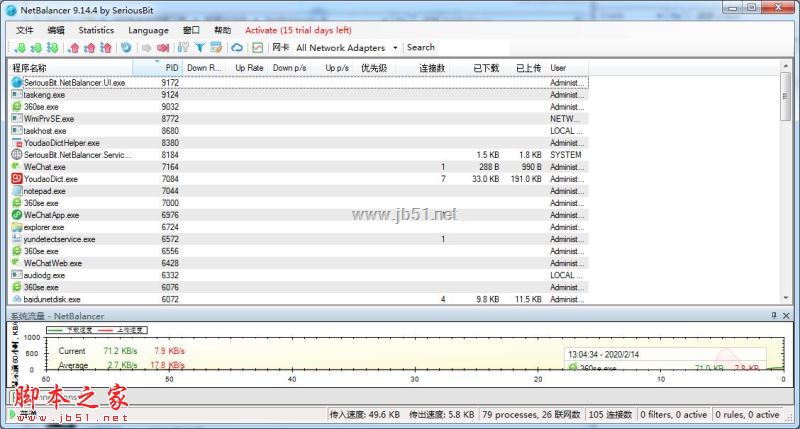800x429 pixels.
Task: Click the 传入速度: 49.6 KB status entry
Action: coord(364,415)
